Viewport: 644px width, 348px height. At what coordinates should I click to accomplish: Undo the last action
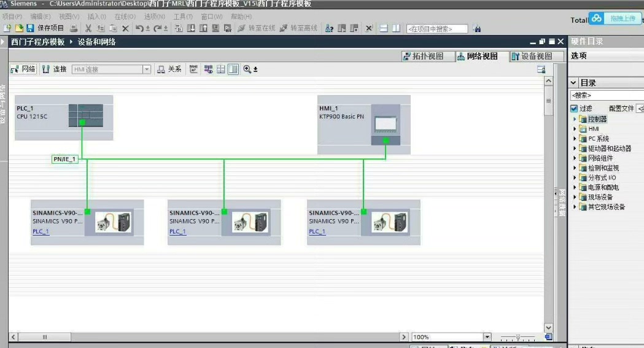(139, 28)
